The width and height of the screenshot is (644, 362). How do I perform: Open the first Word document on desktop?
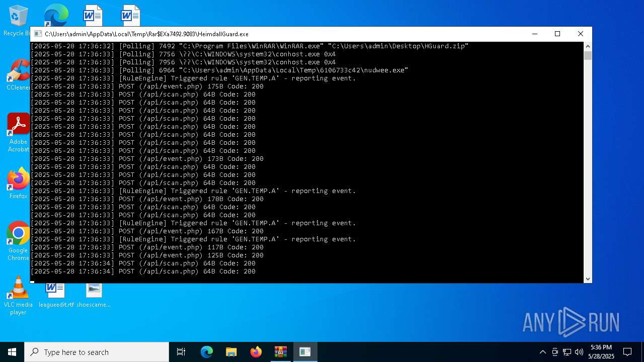pyautogui.click(x=93, y=15)
